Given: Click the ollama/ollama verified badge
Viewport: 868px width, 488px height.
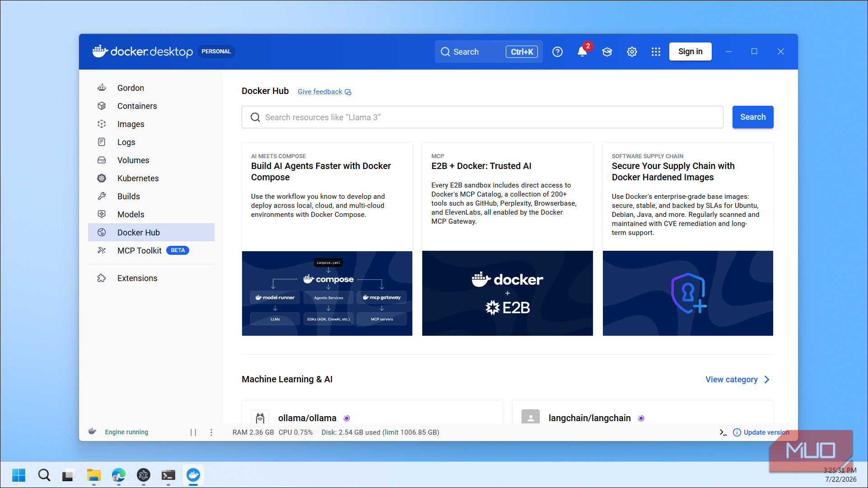Looking at the screenshot, I should (x=346, y=418).
